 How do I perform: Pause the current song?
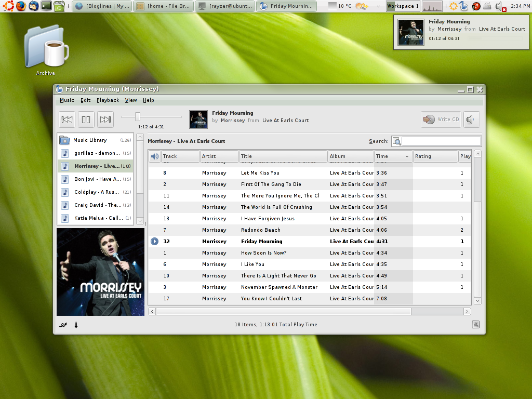coord(86,119)
